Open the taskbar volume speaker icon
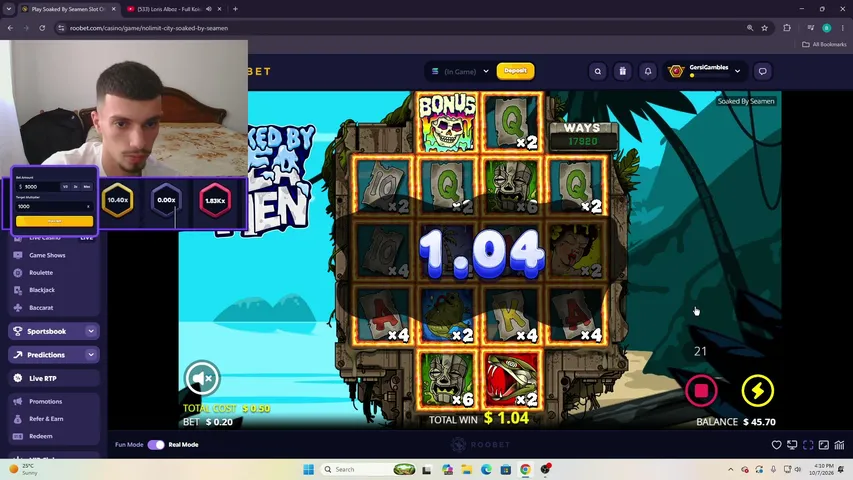 pyautogui.click(x=798, y=469)
